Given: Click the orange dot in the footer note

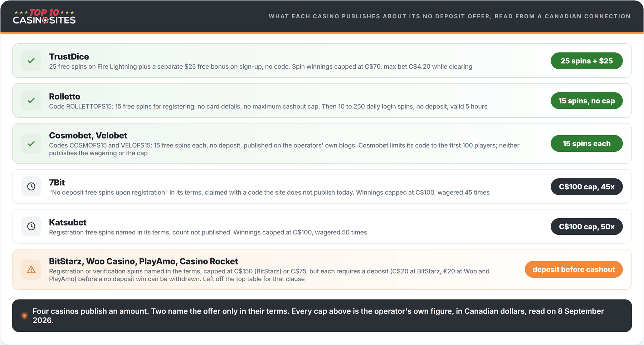Looking at the screenshot, I should (x=24, y=316).
